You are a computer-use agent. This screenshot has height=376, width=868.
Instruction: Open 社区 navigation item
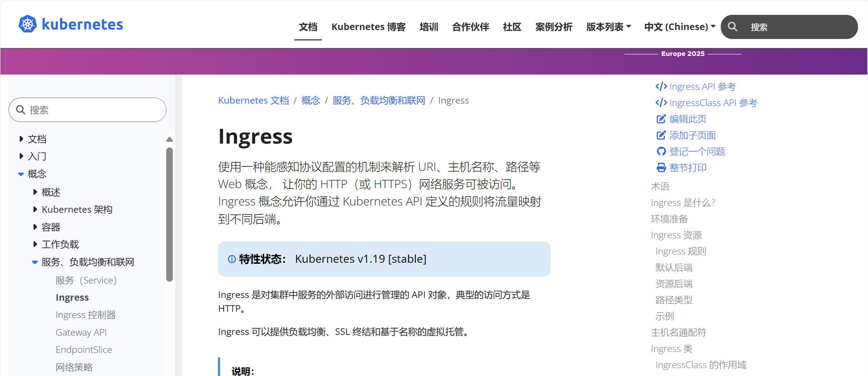tap(512, 27)
